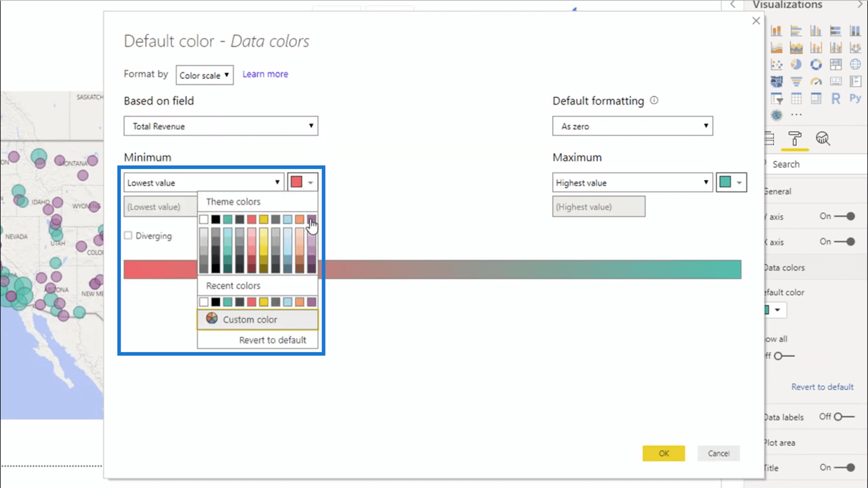Switch to the Format paint roller tab

point(795,139)
